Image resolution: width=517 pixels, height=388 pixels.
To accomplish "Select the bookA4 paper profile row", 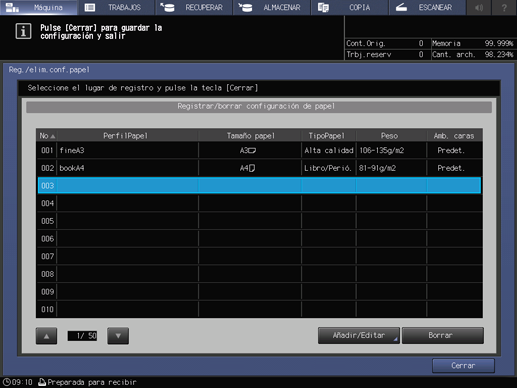I will (x=259, y=168).
